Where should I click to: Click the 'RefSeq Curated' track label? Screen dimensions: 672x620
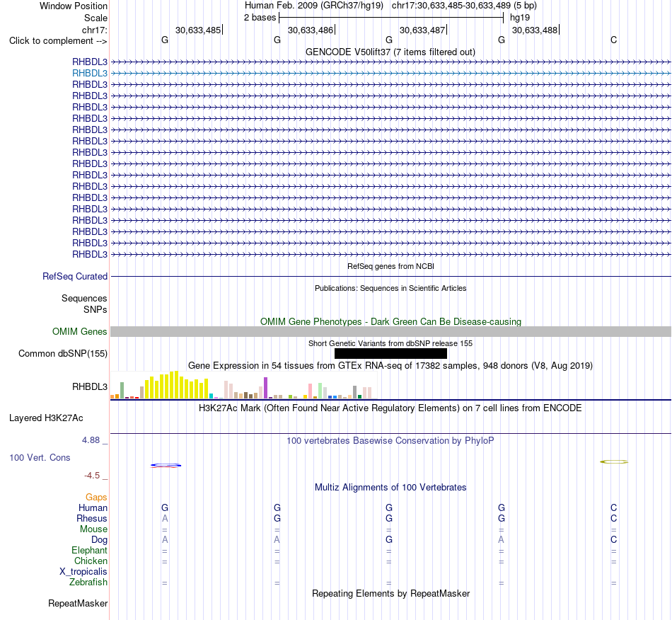74,277
